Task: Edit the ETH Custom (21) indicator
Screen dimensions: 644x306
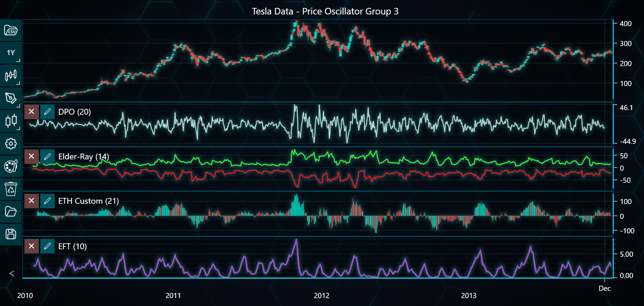Action: tap(47, 201)
